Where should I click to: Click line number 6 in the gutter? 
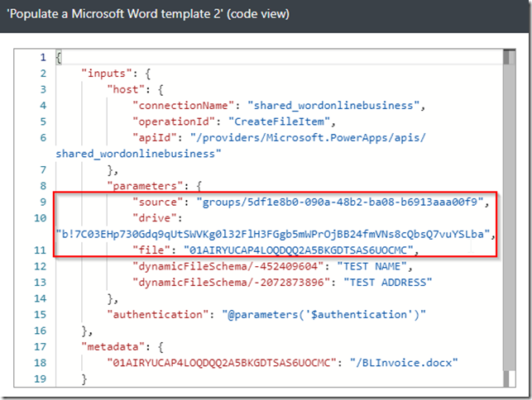[x=43, y=138]
